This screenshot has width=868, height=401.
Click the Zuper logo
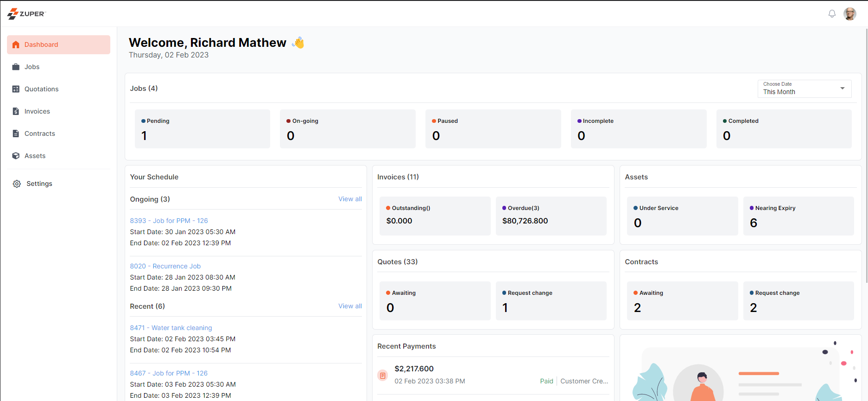point(26,14)
